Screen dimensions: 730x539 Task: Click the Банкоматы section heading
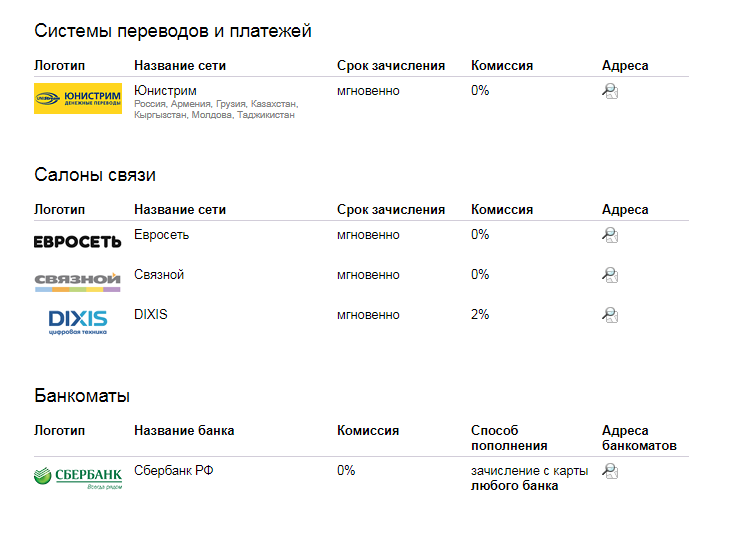pos(82,396)
